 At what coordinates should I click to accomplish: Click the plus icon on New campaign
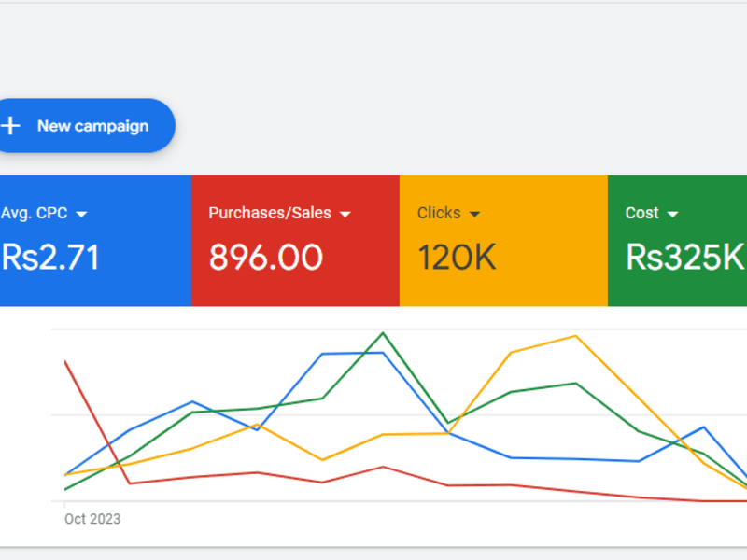click(10, 126)
